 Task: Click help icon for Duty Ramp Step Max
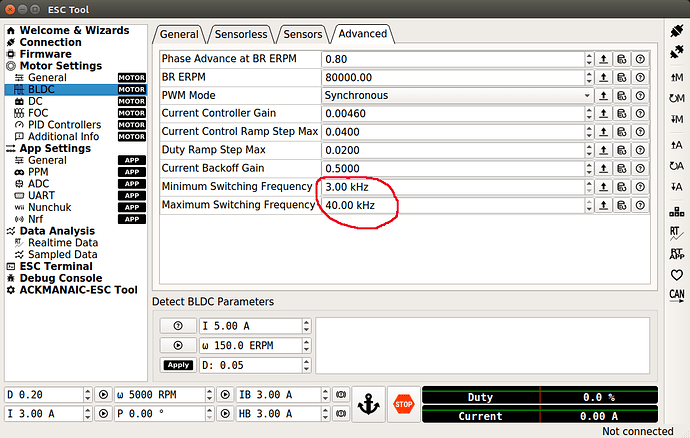click(x=640, y=151)
